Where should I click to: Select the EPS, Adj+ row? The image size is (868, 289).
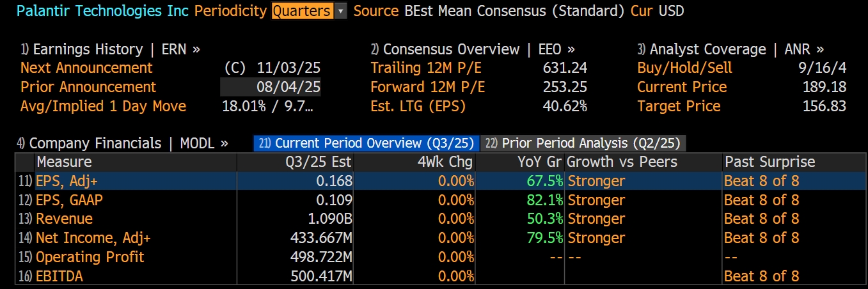[67, 181]
